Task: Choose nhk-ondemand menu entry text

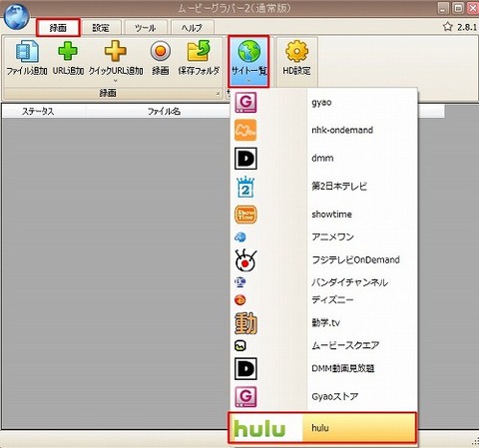Action: (x=342, y=130)
